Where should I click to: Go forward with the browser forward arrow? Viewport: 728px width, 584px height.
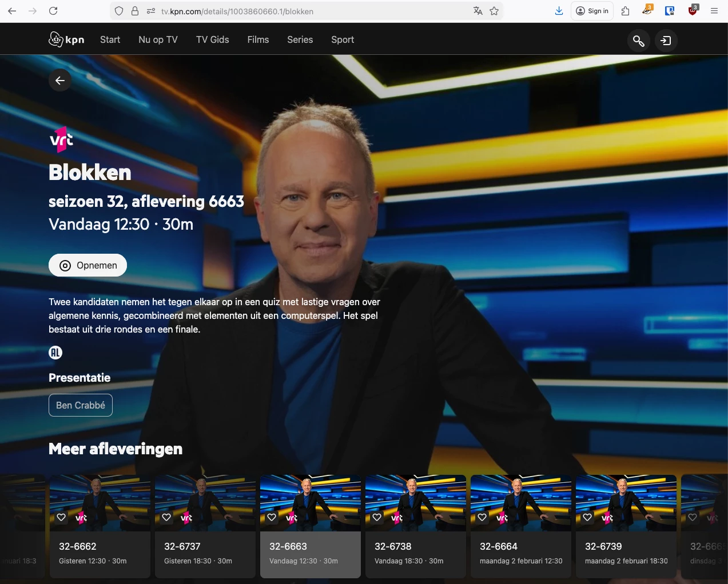click(33, 11)
